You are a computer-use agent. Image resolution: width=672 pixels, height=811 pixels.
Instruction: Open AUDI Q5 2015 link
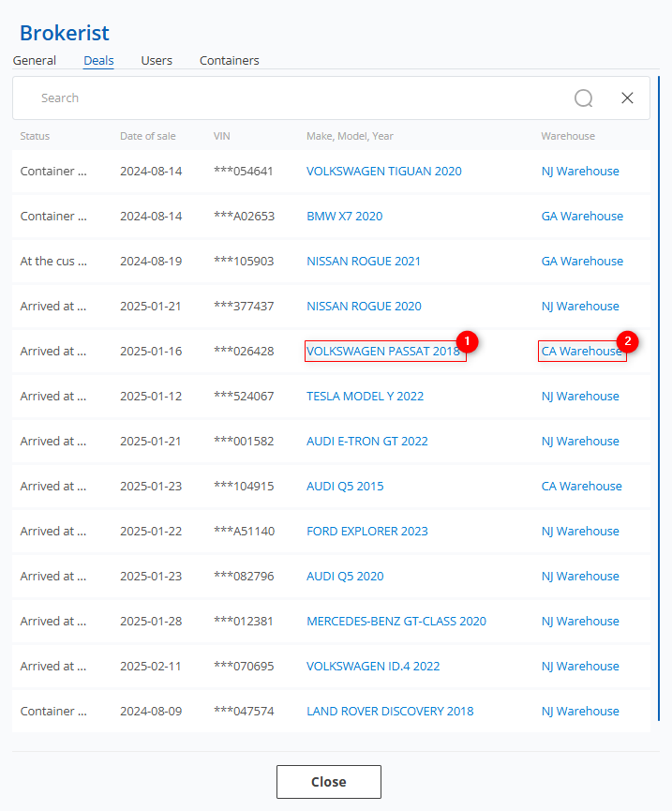click(345, 487)
